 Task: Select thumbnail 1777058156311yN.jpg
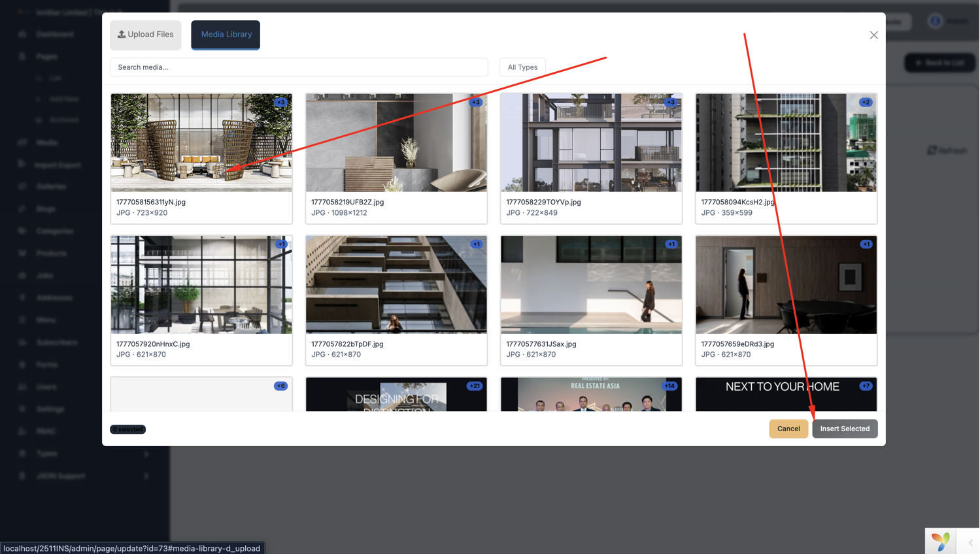(x=201, y=142)
